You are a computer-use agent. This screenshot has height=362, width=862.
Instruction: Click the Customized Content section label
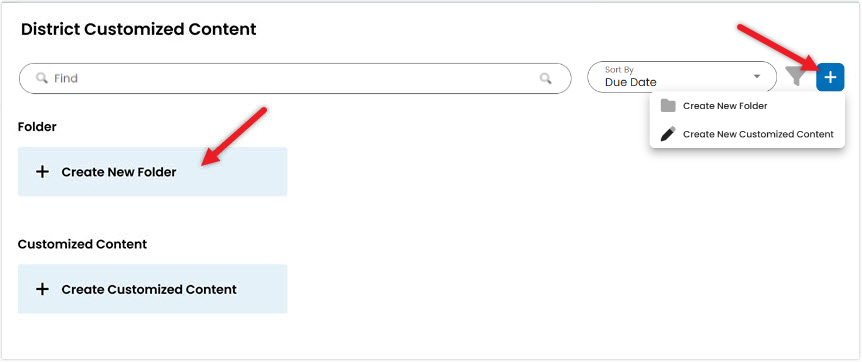[x=82, y=244]
